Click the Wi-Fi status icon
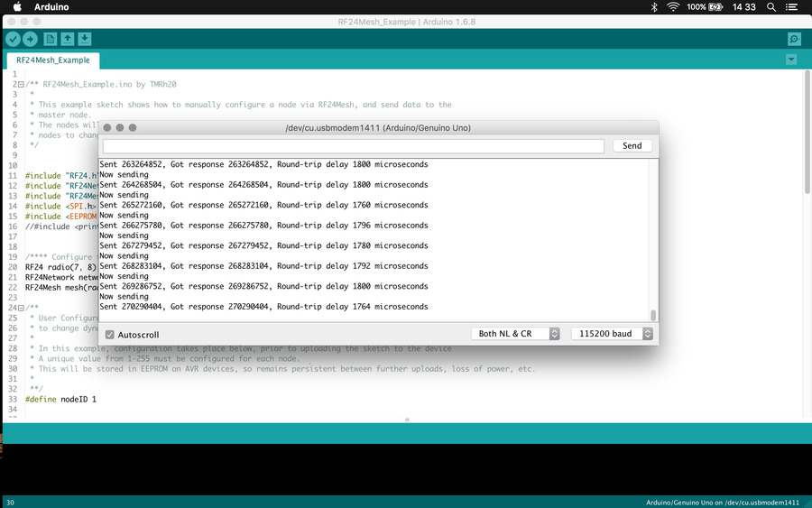812x508 pixels. click(x=673, y=6)
